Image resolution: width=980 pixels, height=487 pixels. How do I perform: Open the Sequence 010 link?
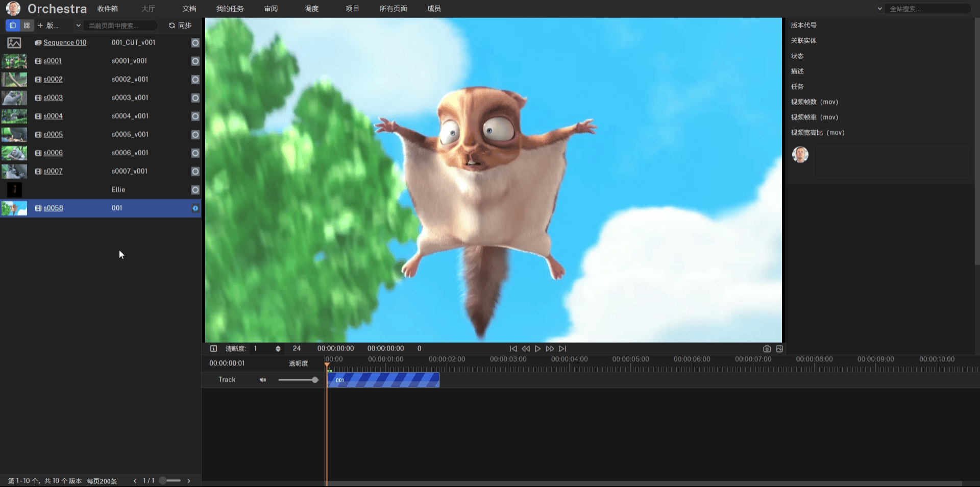coord(65,42)
